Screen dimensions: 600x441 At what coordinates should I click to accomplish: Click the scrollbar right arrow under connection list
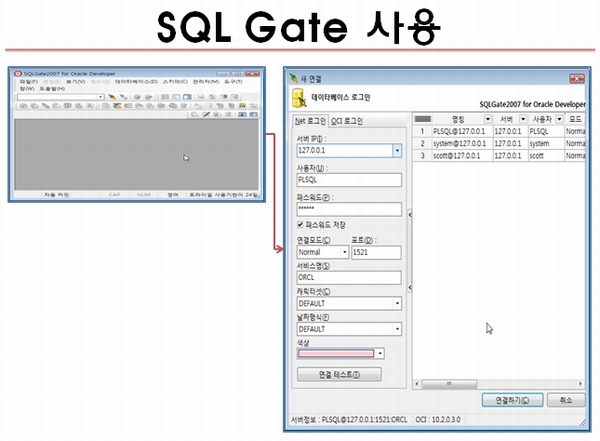pyautogui.click(x=580, y=384)
